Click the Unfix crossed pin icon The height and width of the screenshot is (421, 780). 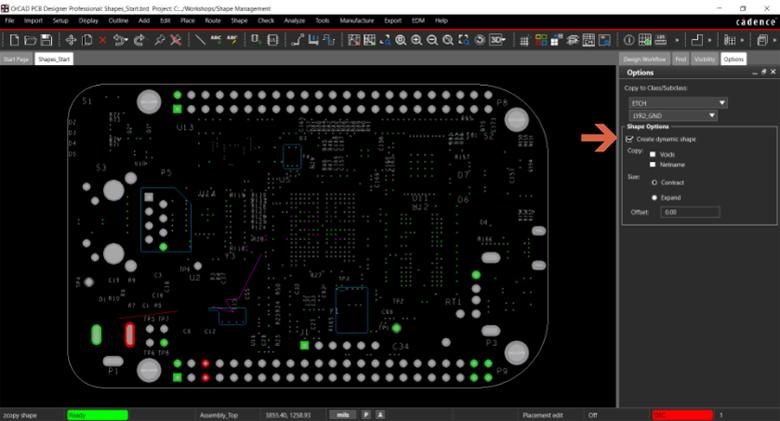[176, 40]
